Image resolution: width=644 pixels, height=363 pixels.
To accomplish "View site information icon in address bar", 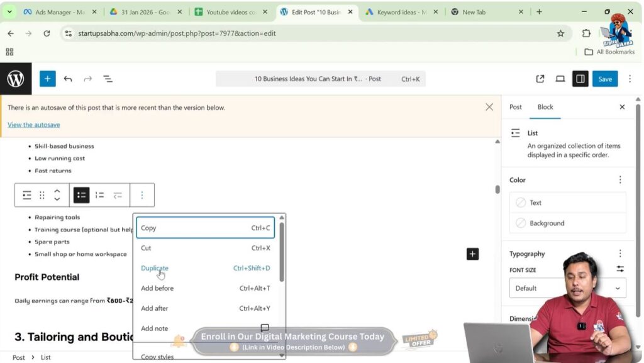I will pyautogui.click(x=68, y=33).
